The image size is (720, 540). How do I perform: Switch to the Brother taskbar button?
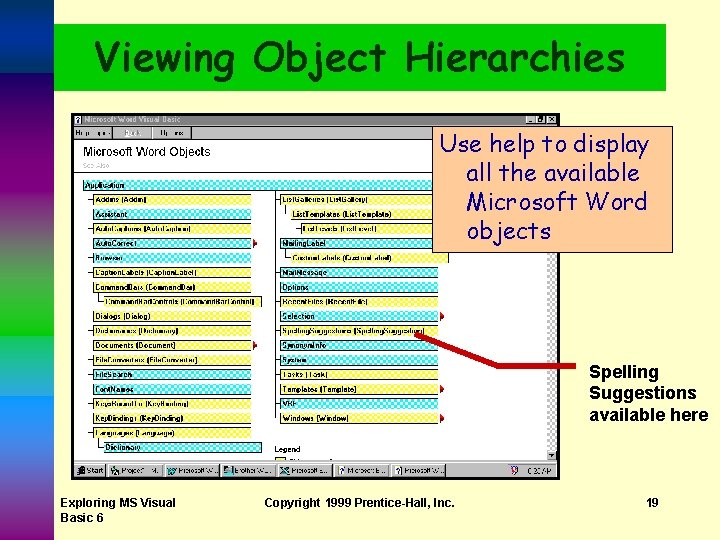(248, 470)
